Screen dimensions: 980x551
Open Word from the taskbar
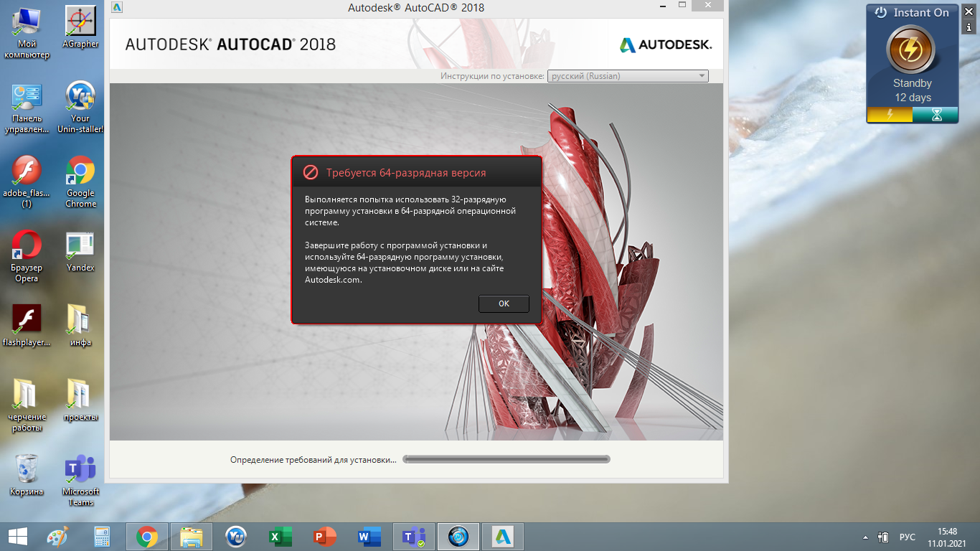tap(369, 536)
